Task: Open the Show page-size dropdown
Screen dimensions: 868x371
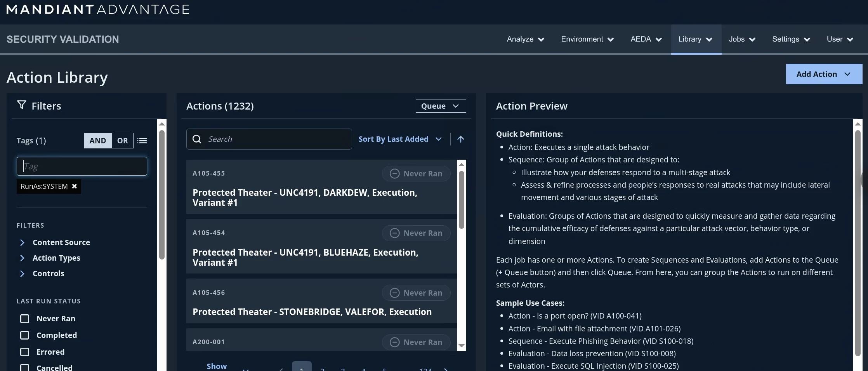Action: click(x=227, y=366)
